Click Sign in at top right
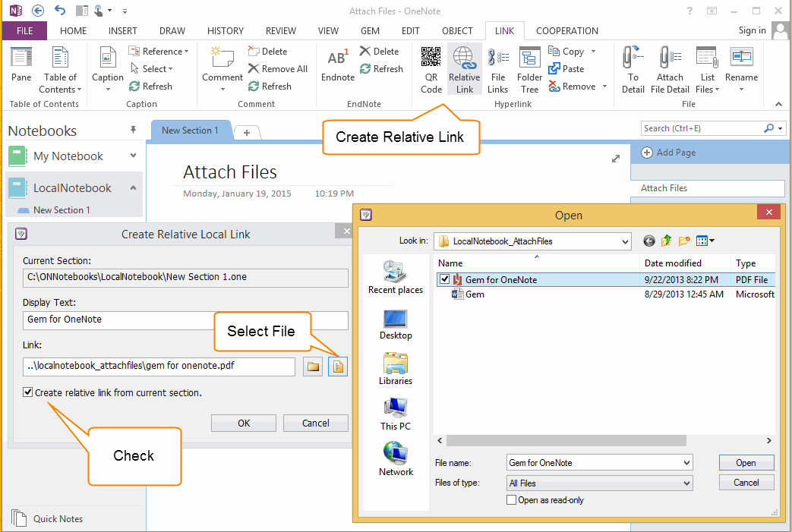Viewport: 792px width, 532px height. tap(752, 30)
